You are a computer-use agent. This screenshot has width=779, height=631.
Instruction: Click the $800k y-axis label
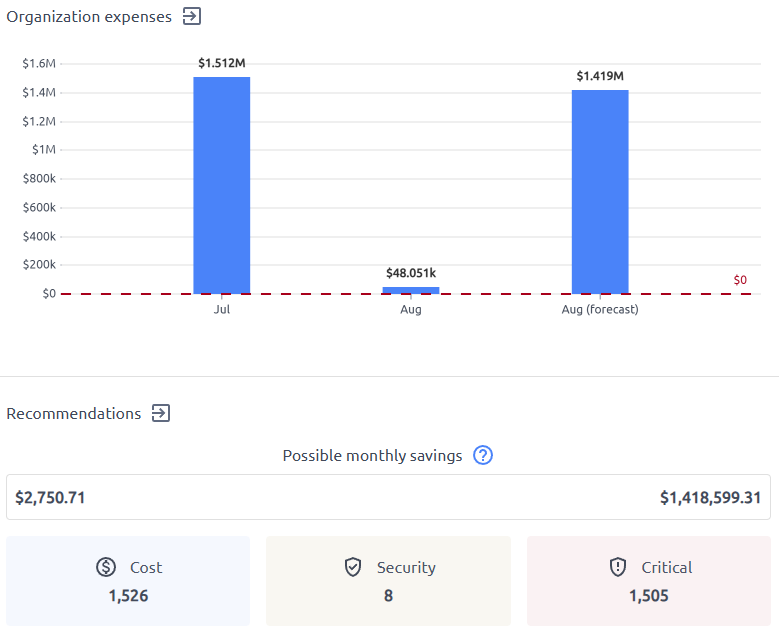[39, 178]
